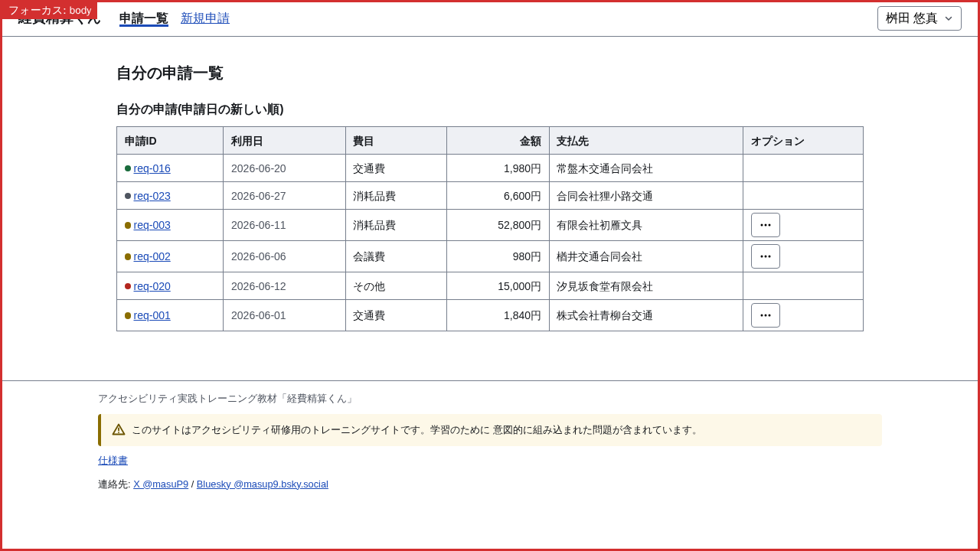Select payee 汐見坂食堂有限会社
This screenshot has width=980, height=551.
[x=646, y=286]
